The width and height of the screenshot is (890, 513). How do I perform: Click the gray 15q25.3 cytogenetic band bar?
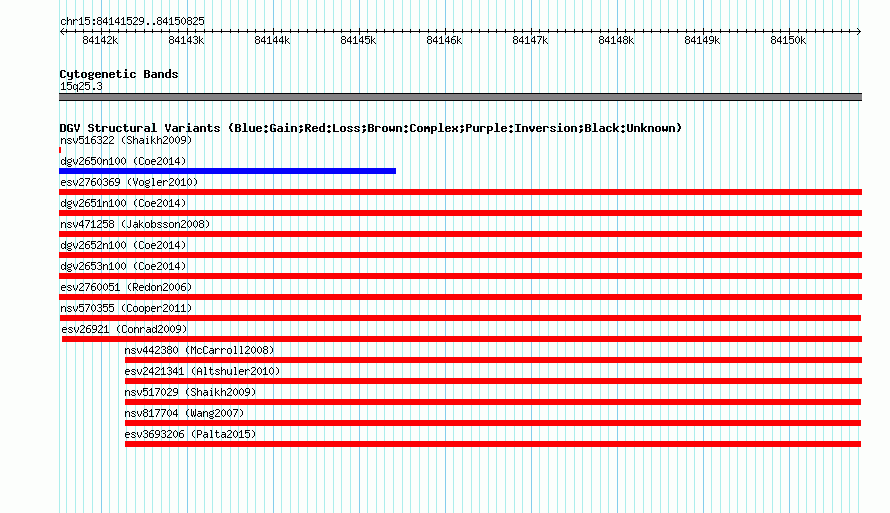coord(460,97)
